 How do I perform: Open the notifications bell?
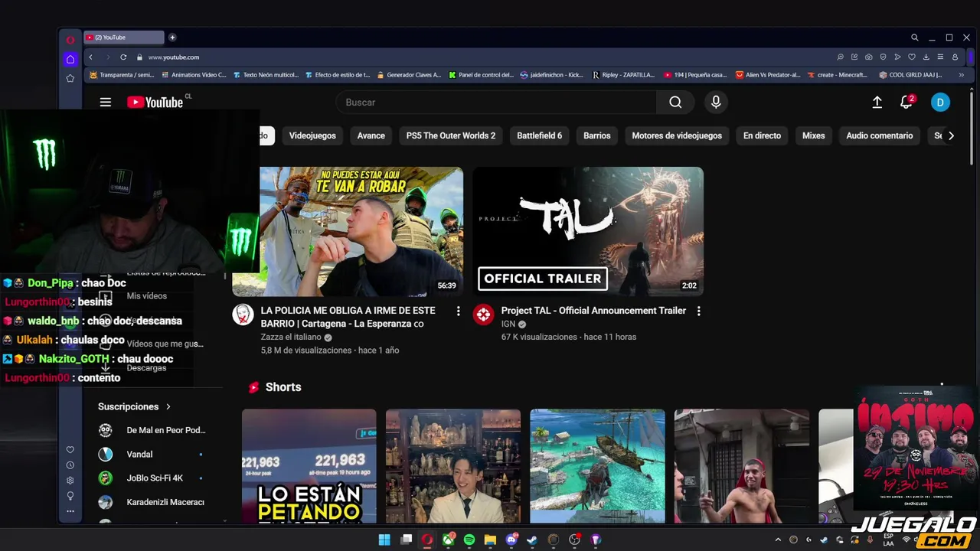(x=906, y=103)
